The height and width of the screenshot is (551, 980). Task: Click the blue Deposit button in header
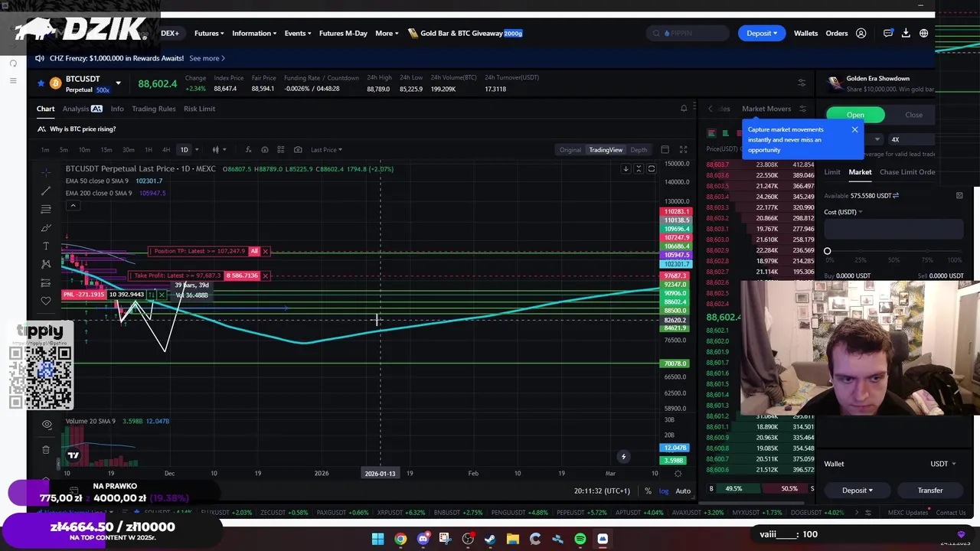pos(762,33)
